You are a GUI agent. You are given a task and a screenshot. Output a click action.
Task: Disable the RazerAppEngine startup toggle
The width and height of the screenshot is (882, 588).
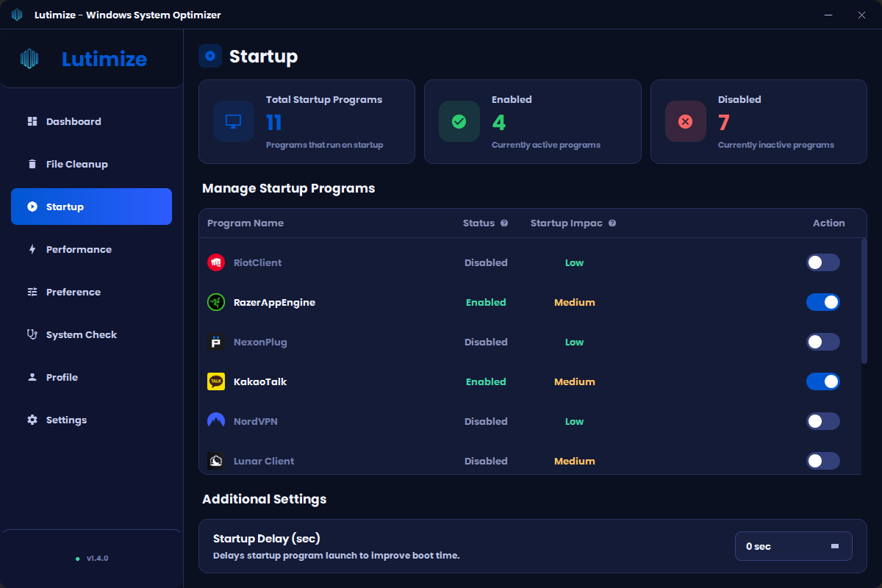coord(823,302)
